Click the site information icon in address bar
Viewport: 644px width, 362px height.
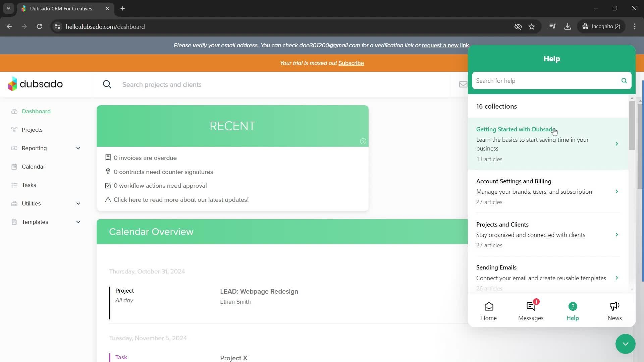[x=57, y=26]
